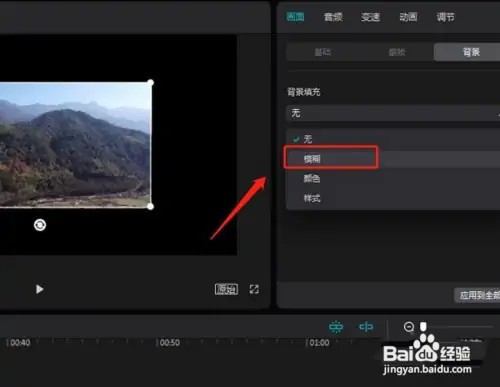Open fullscreen preview mode
This screenshot has width=500, height=387.
(254, 289)
